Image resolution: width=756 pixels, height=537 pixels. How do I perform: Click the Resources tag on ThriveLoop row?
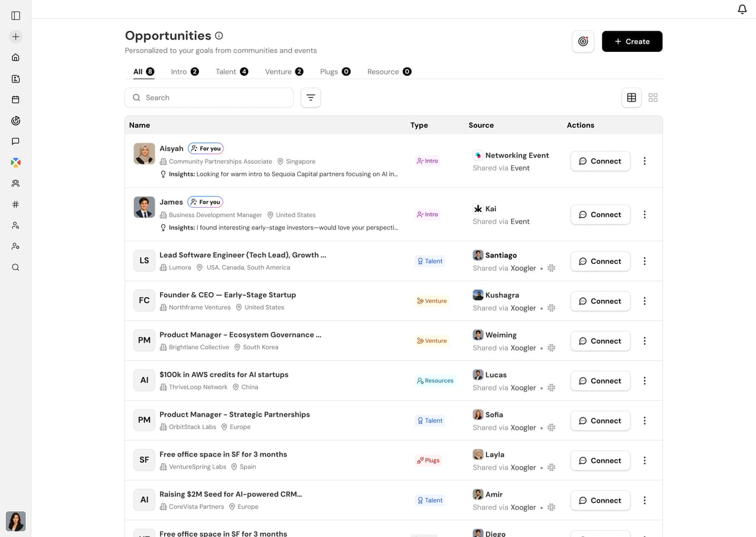(435, 381)
